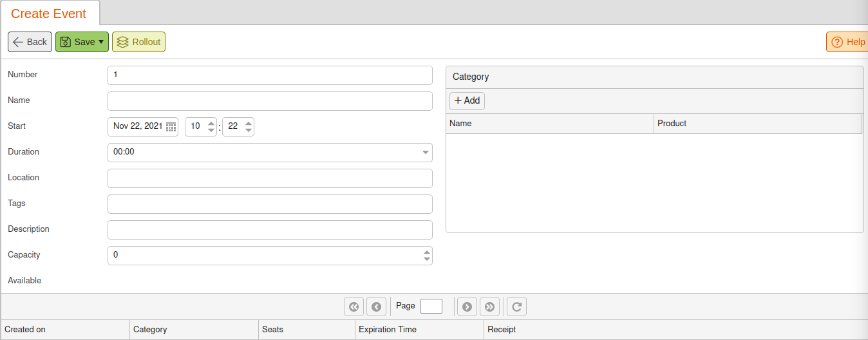This screenshot has width=868, height=340.
Task: Open the Save button dropdown arrow
Action: point(101,42)
